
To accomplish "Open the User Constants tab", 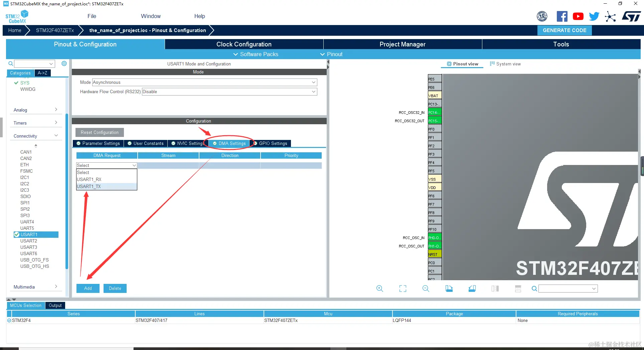I will (146, 143).
